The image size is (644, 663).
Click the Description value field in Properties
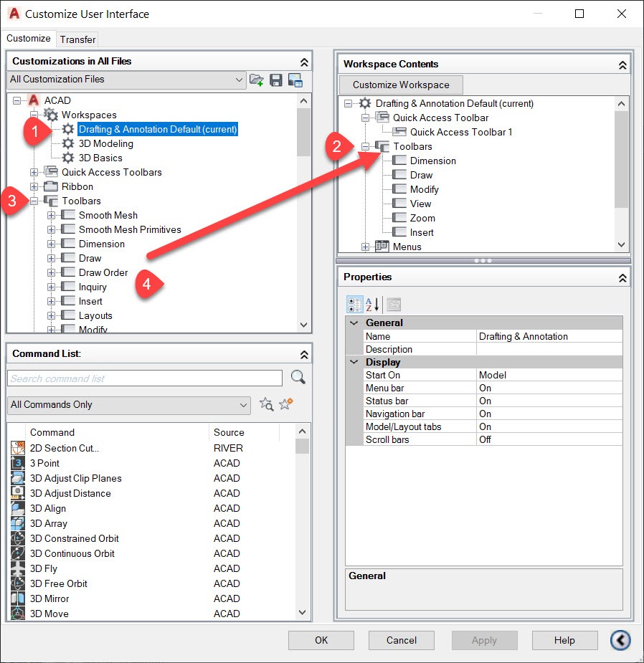click(x=549, y=349)
